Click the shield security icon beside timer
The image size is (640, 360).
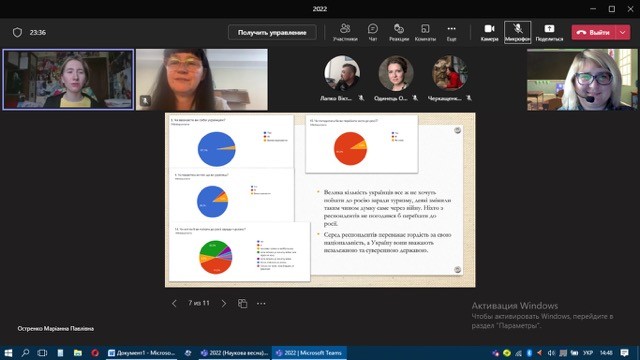click(17, 32)
